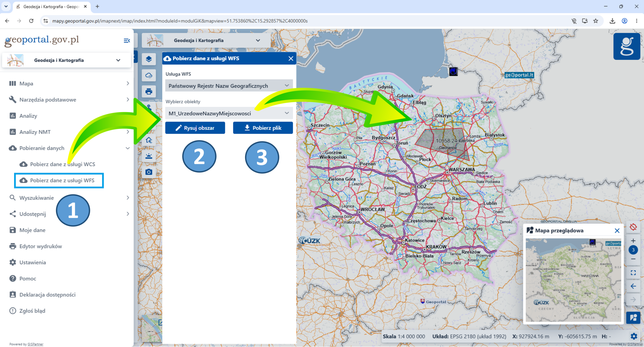Click the fullscreen extent icon
This screenshot has height=347, width=644.
[633, 273]
